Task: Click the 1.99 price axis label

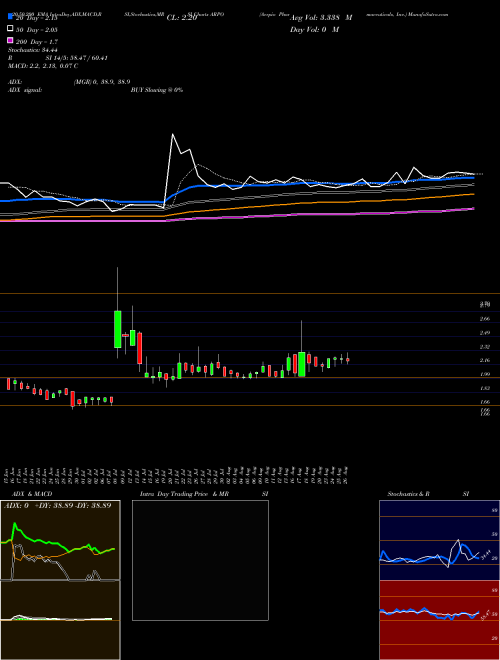Action: coord(485,374)
